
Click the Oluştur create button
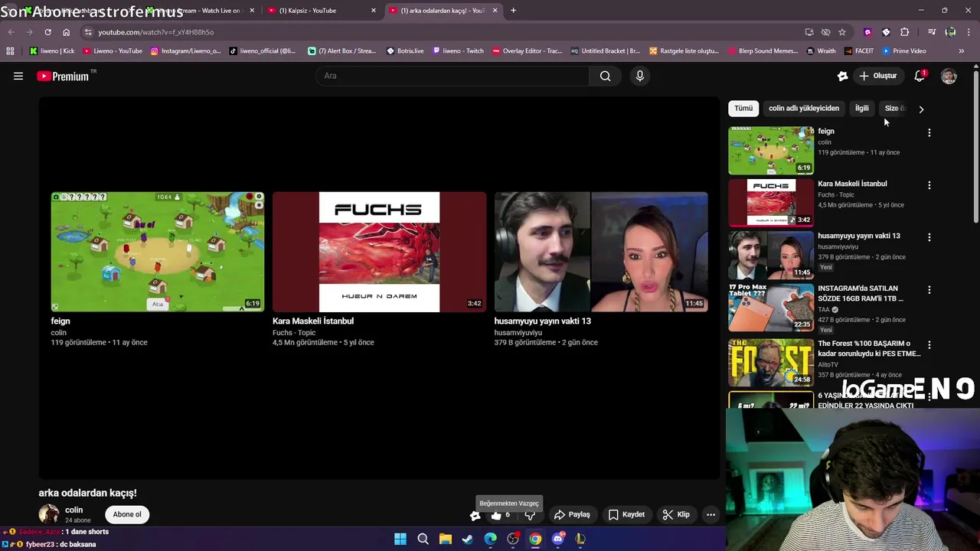(x=878, y=76)
